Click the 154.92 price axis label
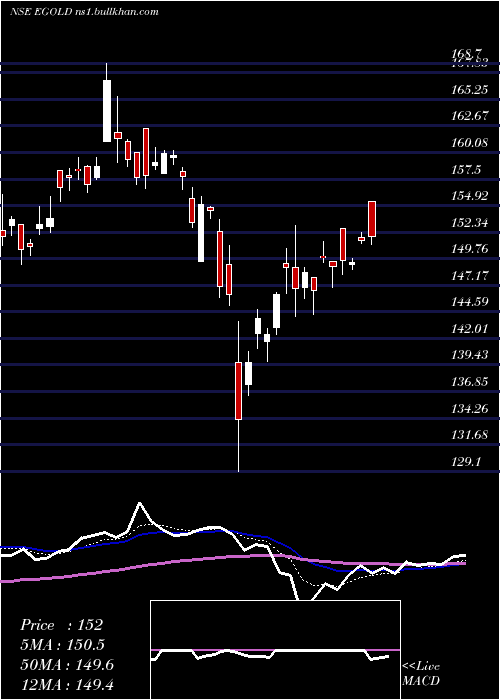 [x=471, y=196]
